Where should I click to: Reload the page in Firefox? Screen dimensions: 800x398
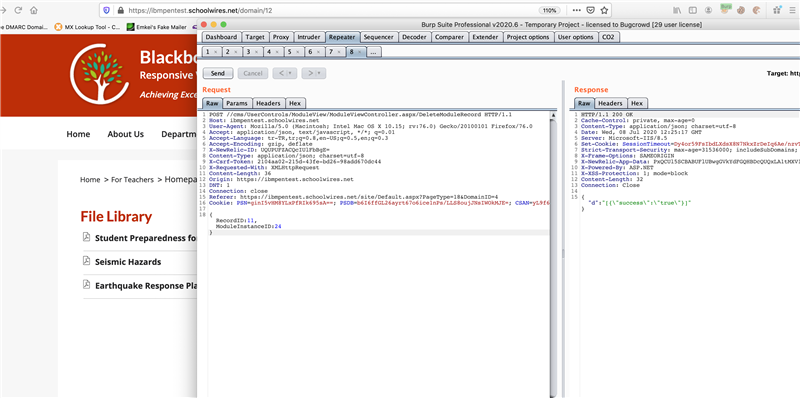click(x=18, y=10)
